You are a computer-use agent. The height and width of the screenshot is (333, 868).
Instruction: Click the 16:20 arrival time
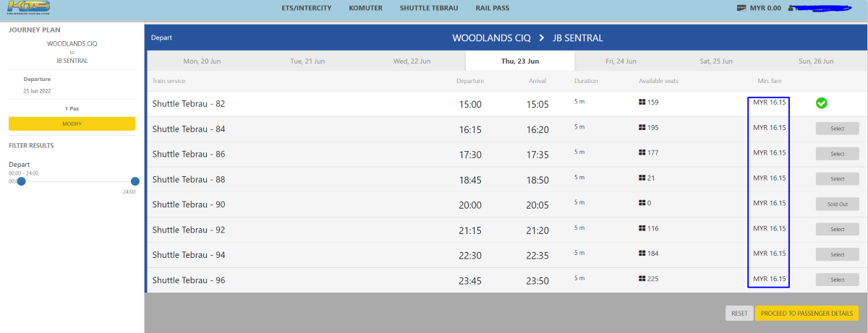click(x=538, y=130)
